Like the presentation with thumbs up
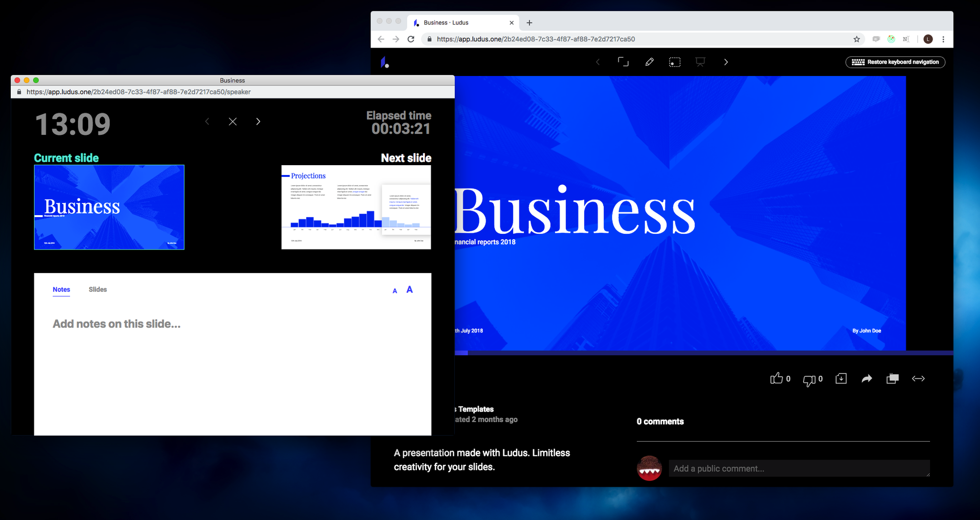Viewport: 980px width, 520px height. 777,378
